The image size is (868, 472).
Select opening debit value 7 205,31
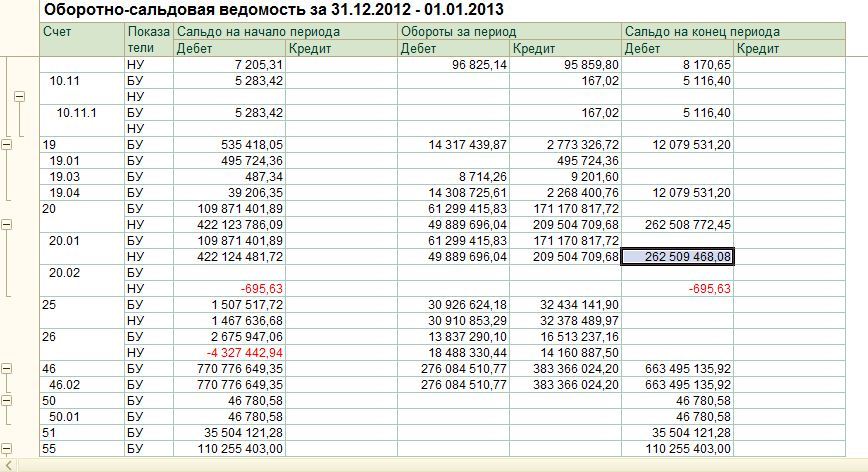coord(259,65)
